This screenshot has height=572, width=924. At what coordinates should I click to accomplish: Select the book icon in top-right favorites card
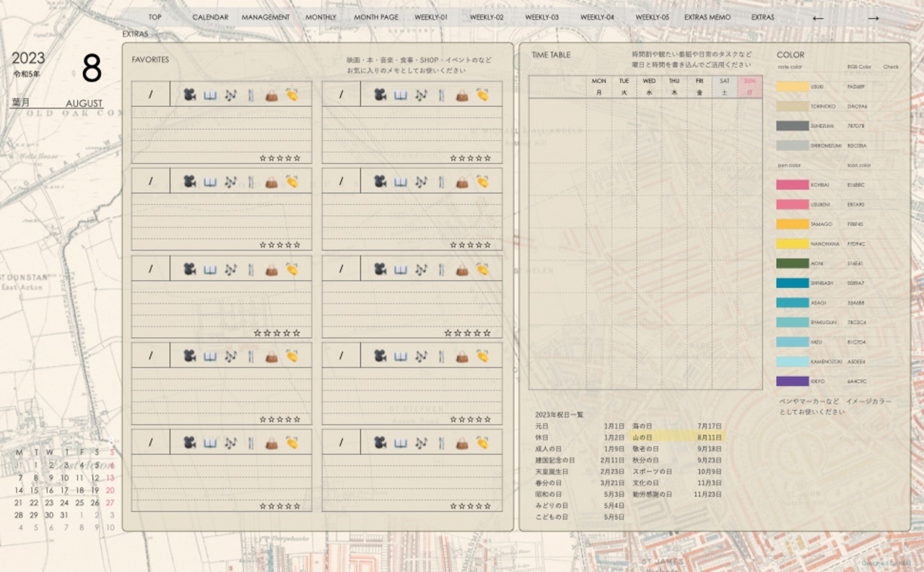401,95
